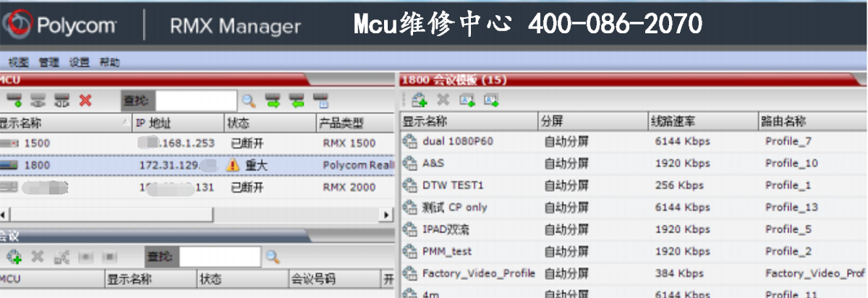Click the 256 Kbps line rate cell
This screenshot has height=298, width=868.
point(679,185)
